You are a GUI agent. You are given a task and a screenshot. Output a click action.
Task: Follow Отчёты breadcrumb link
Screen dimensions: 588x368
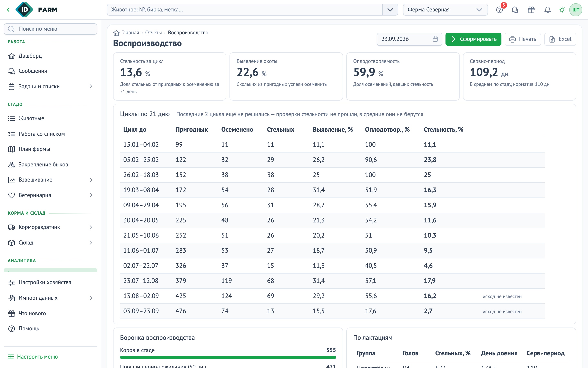coord(153,33)
